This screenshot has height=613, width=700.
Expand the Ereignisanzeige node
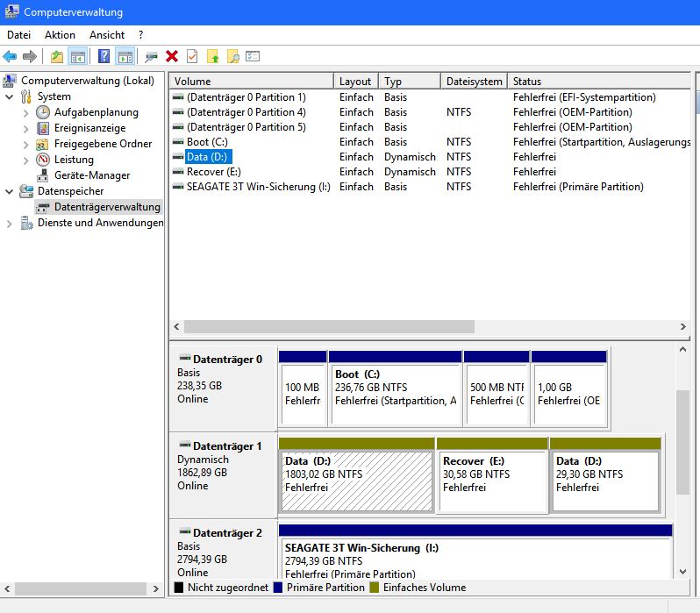[26, 129]
